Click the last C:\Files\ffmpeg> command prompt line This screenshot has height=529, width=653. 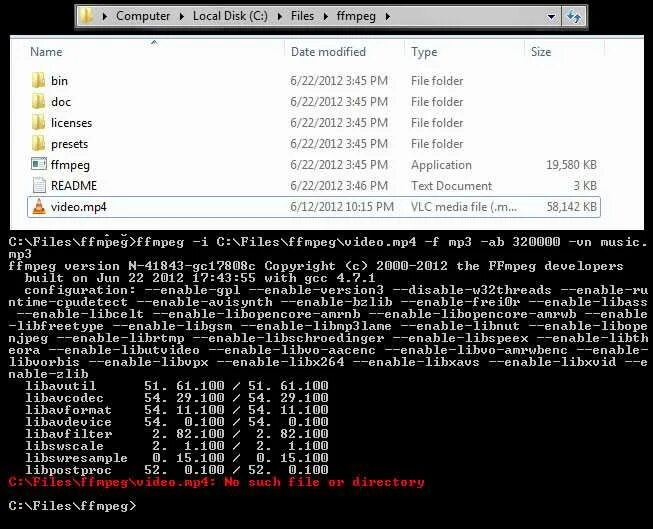(x=72, y=506)
